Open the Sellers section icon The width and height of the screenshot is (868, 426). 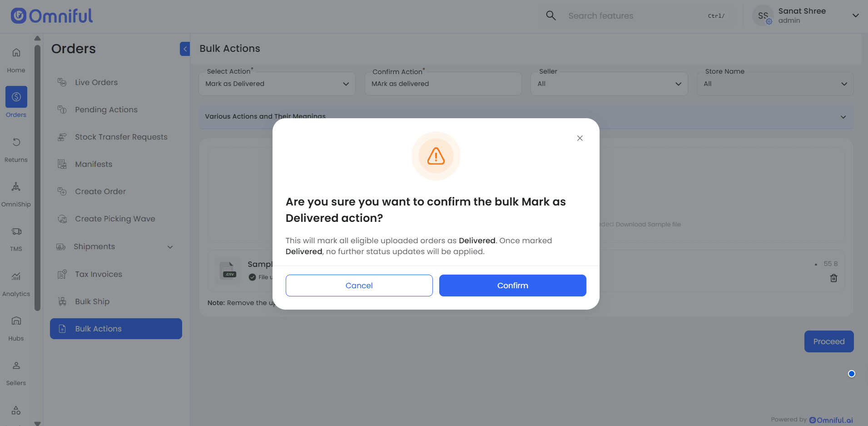[16, 366]
